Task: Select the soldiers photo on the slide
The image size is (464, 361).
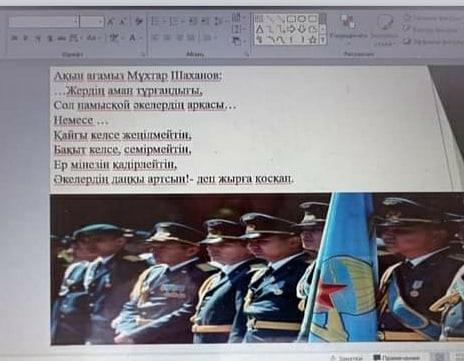Action: [257, 268]
